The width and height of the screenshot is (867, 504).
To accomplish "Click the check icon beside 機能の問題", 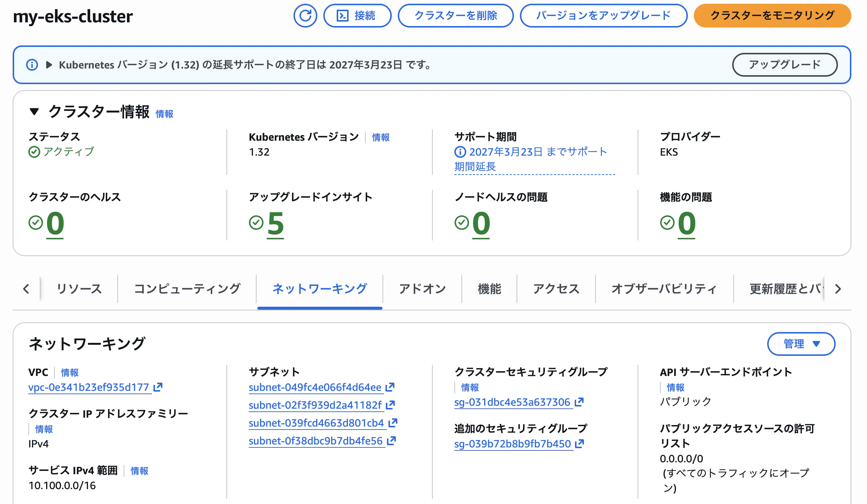I will point(667,223).
